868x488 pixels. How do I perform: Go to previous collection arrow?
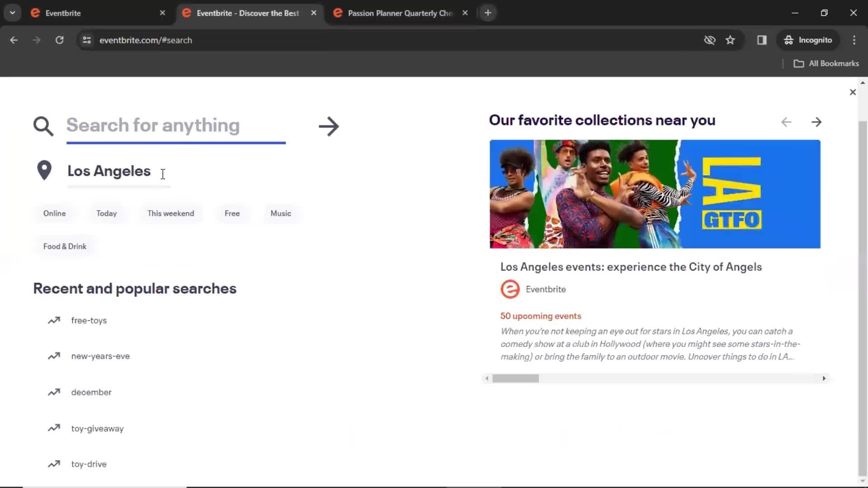tap(786, 122)
